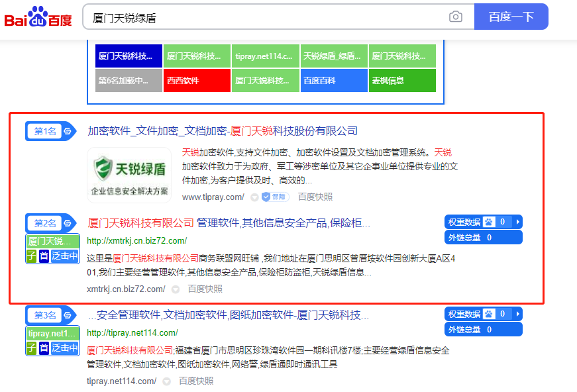Expand dropdown arrow next to tipray.net114.com/
577x392 pixels.
167,381
